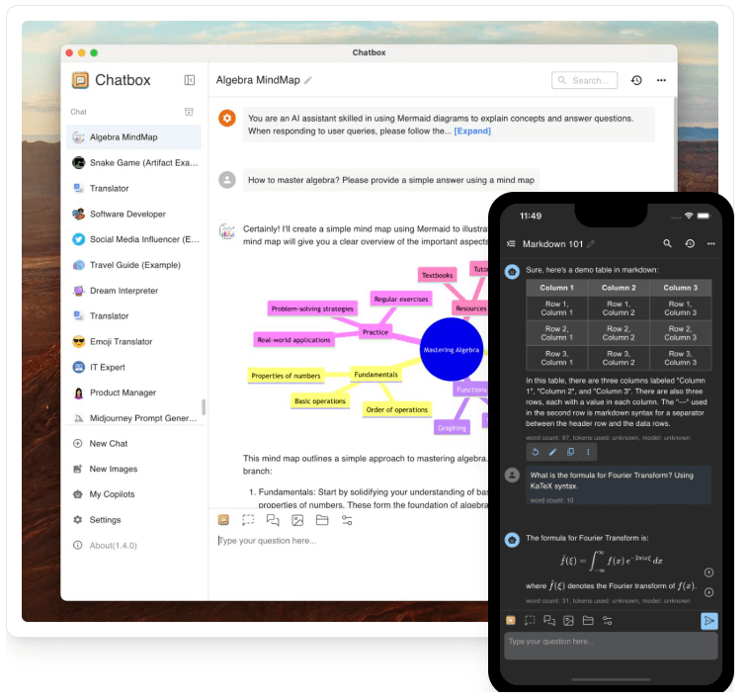Open more options for table reply on phone
This screenshot has width=750, height=700.
pyautogui.click(x=588, y=452)
